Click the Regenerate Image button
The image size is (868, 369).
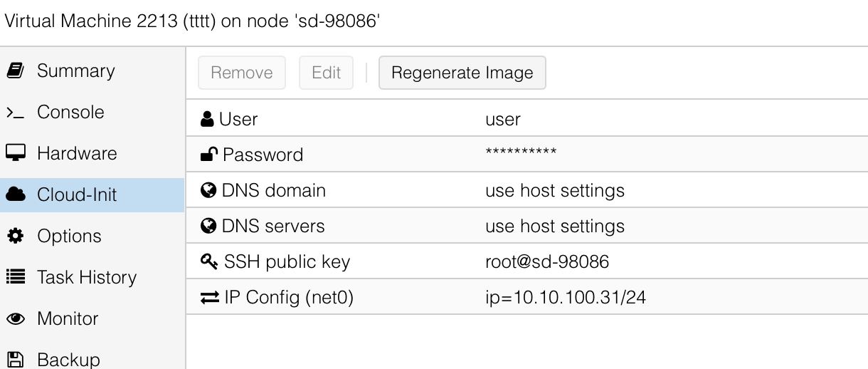pos(462,73)
